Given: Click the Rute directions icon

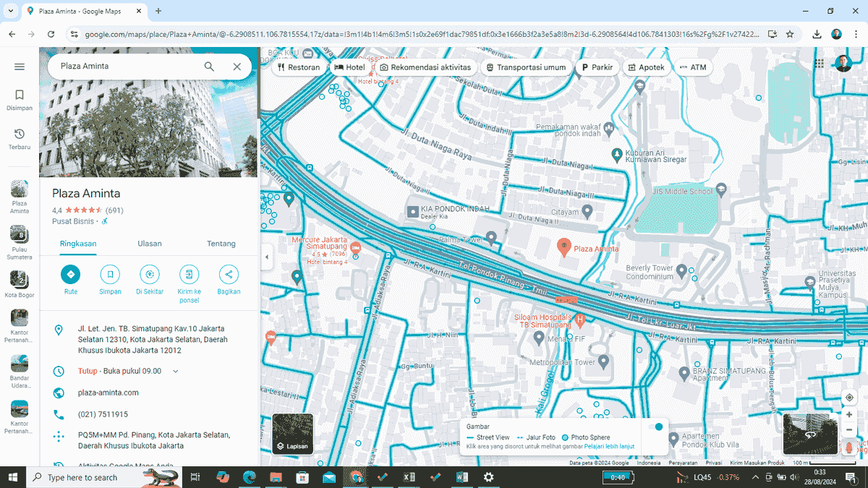Looking at the screenshot, I should [71, 275].
